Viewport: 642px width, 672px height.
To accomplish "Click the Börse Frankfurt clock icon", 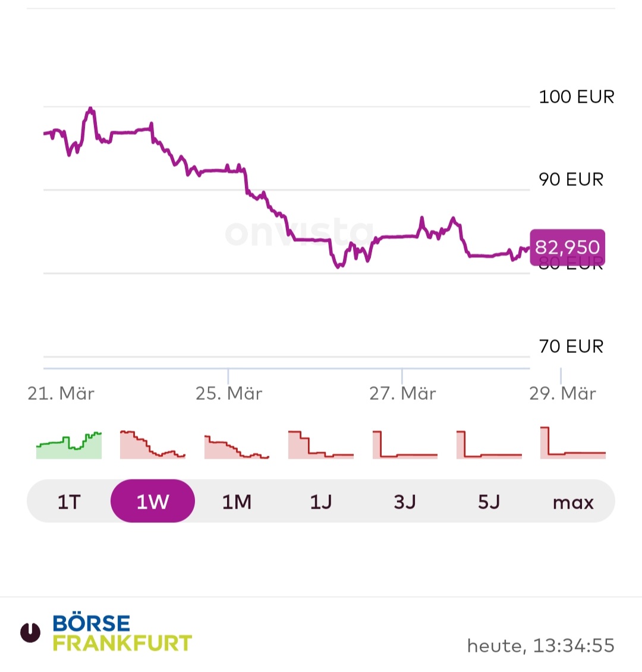I will 30,633.
